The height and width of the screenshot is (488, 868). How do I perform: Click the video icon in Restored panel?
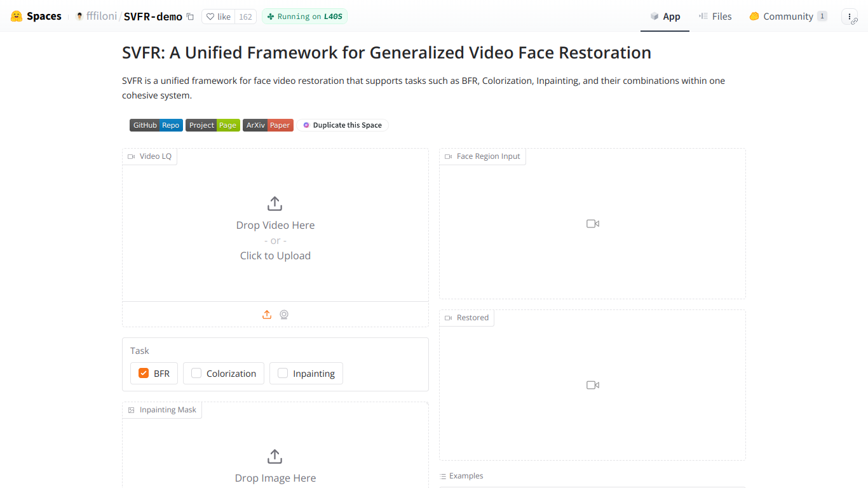(x=593, y=385)
